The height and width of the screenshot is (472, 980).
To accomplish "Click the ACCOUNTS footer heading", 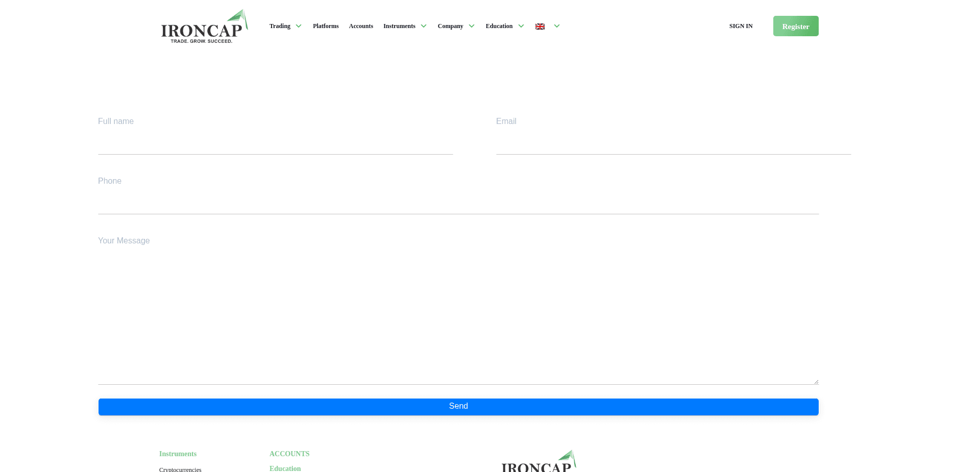I will pos(289,454).
